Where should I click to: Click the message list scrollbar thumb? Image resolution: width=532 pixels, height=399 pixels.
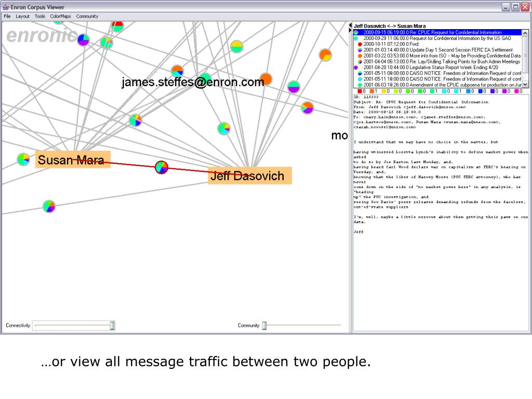click(x=525, y=55)
